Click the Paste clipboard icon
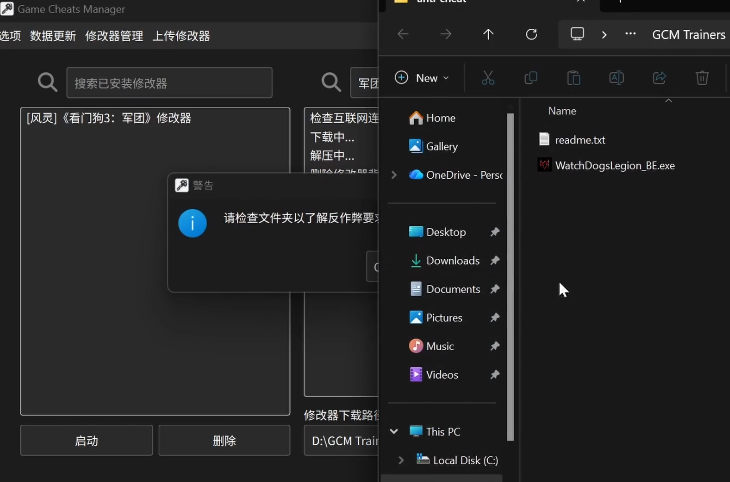The image size is (730, 482). tap(574, 78)
